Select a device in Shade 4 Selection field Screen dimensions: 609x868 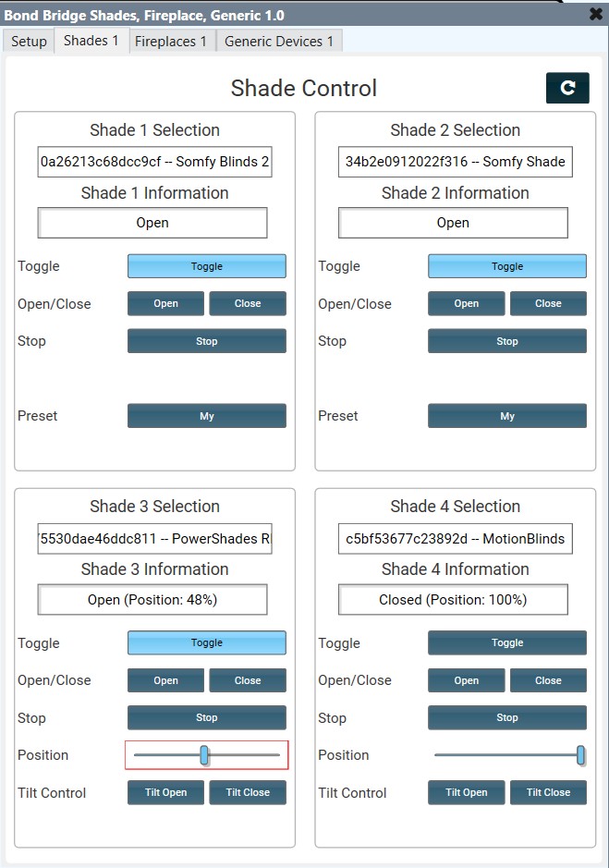click(453, 538)
